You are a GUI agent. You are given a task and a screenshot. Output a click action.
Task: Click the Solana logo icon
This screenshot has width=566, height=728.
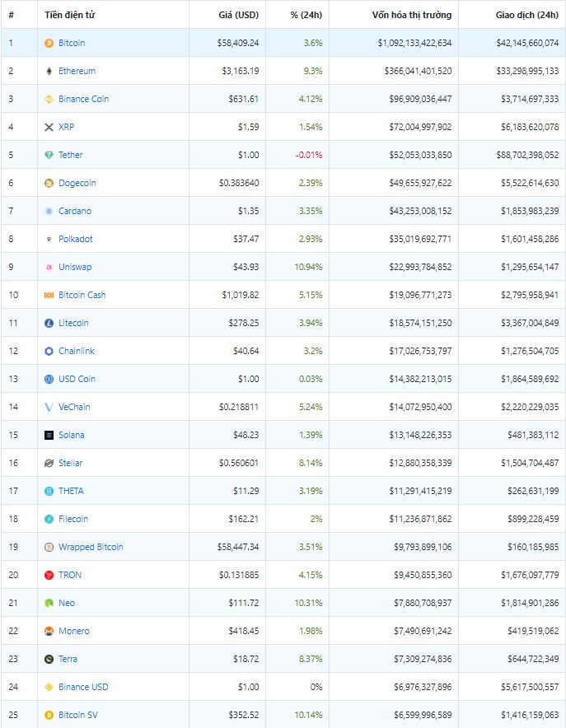point(49,435)
